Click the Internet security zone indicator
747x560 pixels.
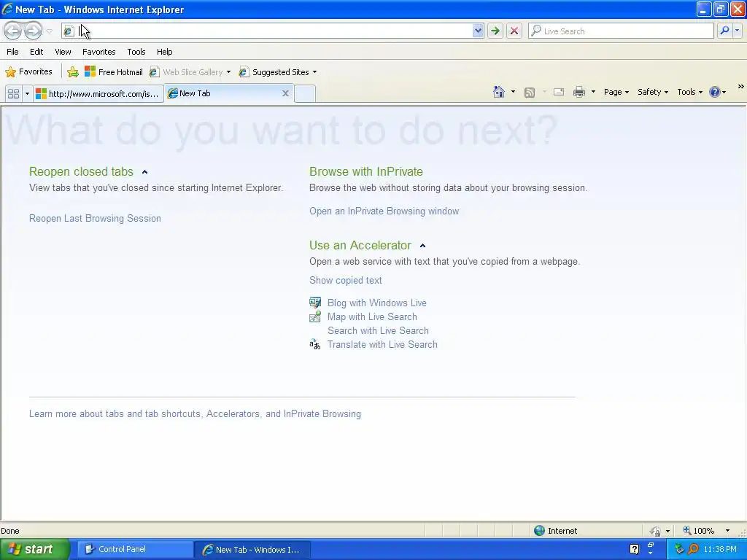pyautogui.click(x=555, y=531)
